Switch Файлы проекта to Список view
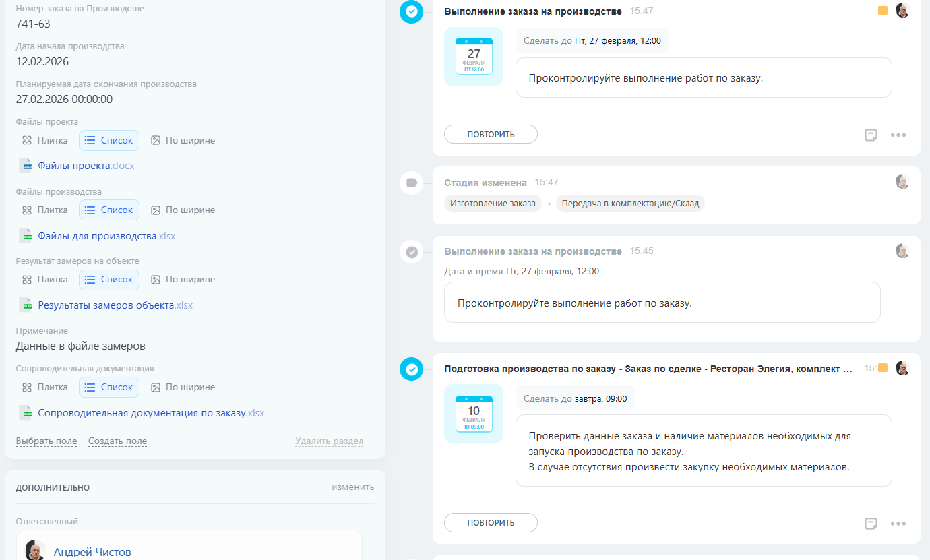930x560 pixels. pos(109,140)
